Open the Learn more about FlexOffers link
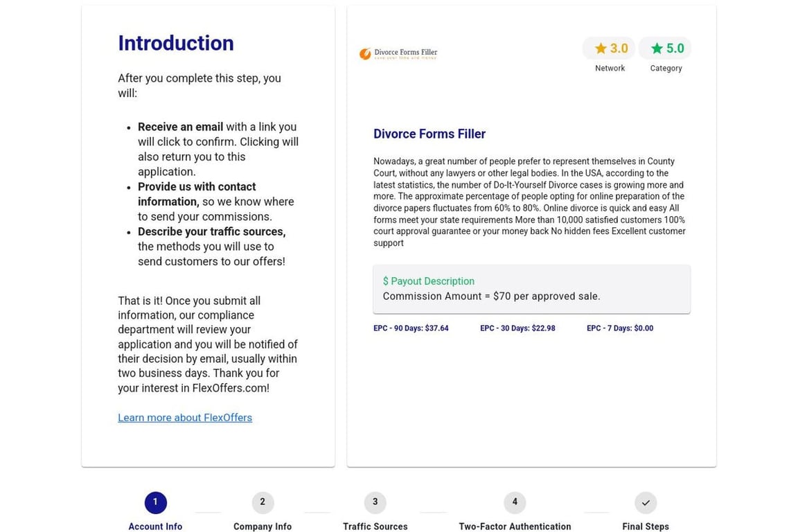The width and height of the screenshot is (798, 532). (x=185, y=418)
